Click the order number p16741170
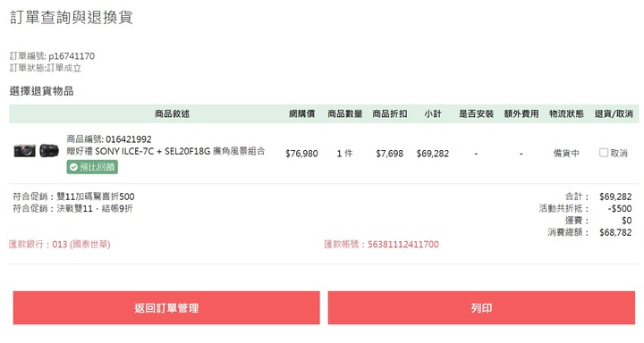 (x=72, y=56)
